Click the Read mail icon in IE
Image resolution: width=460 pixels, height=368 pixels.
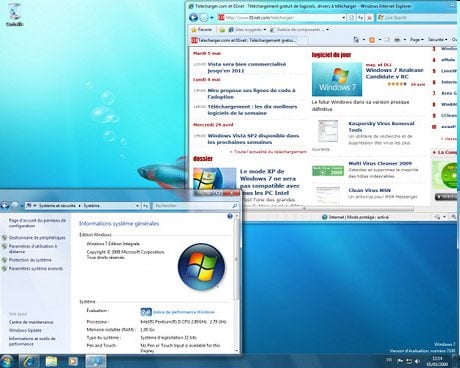click(x=387, y=40)
